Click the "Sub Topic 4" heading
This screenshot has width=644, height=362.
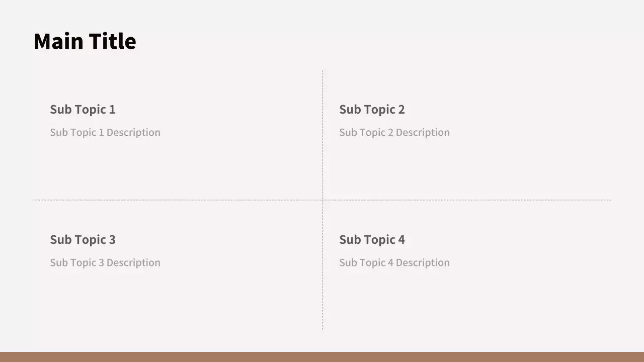pyautogui.click(x=372, y=240)
